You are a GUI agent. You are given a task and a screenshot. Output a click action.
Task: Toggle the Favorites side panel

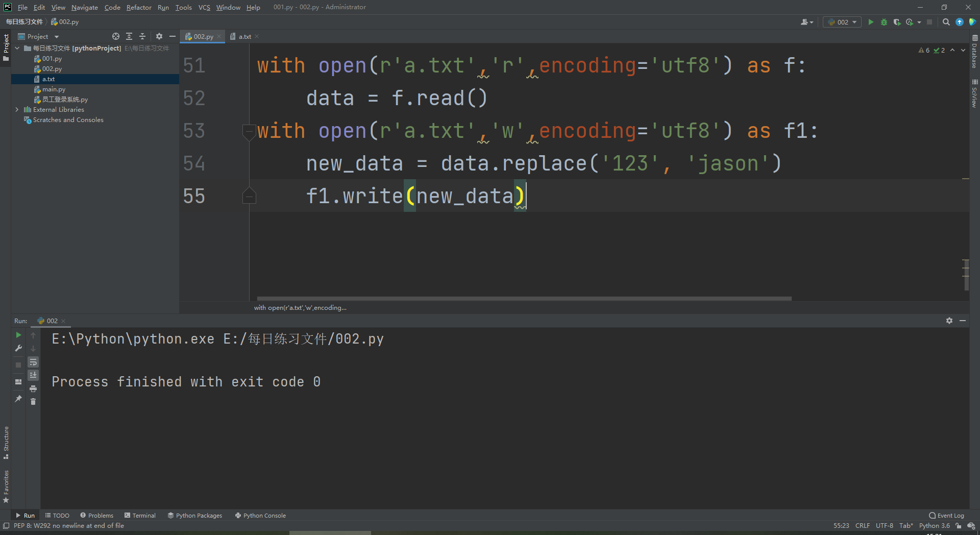[x=6, y=487]
